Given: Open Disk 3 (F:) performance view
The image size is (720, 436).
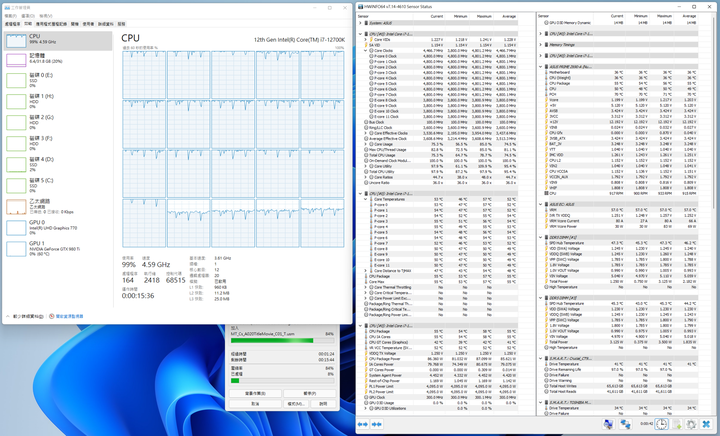Looking at the screenshot, I should (58, 143).
